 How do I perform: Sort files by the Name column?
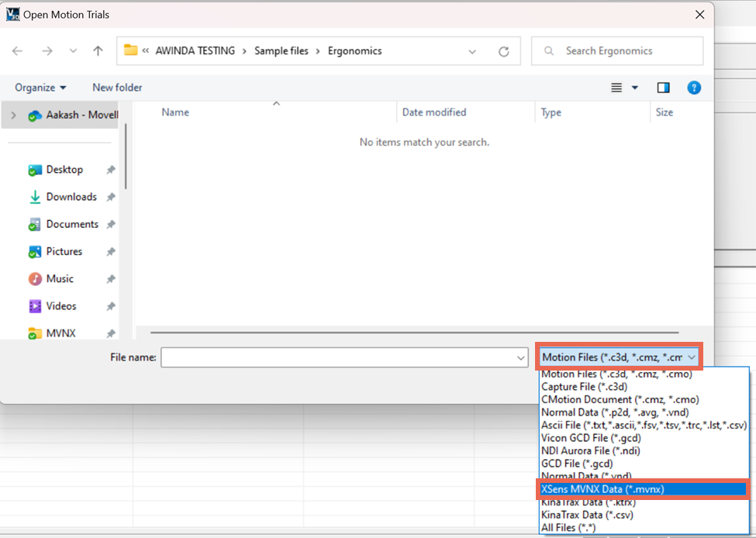[x=175, y=112]
